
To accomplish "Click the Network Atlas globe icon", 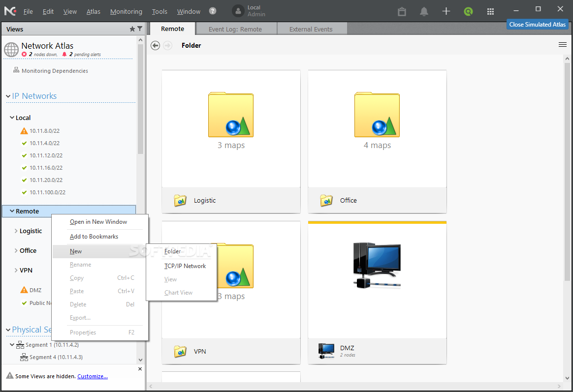I will coord(11,50).
